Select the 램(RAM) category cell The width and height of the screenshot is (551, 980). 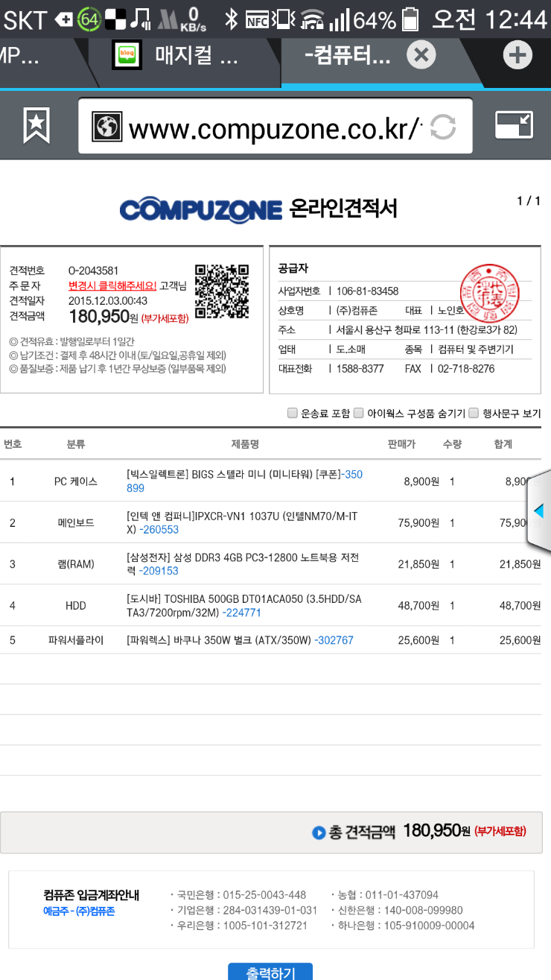[76, 564]
